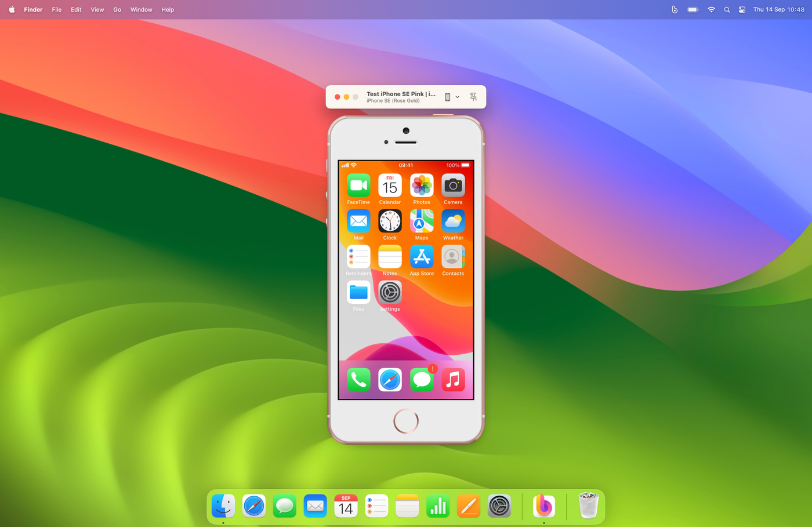
Task: Toggle the pin window icon in title bar
Action: [x=473, y=97]
